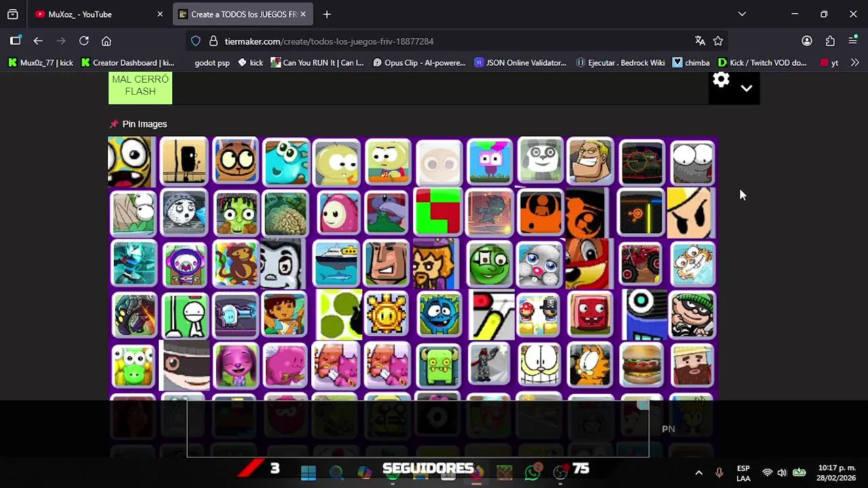Open the page translate option
The height and width of the screenshot is (488, 868).
[700, 41]
